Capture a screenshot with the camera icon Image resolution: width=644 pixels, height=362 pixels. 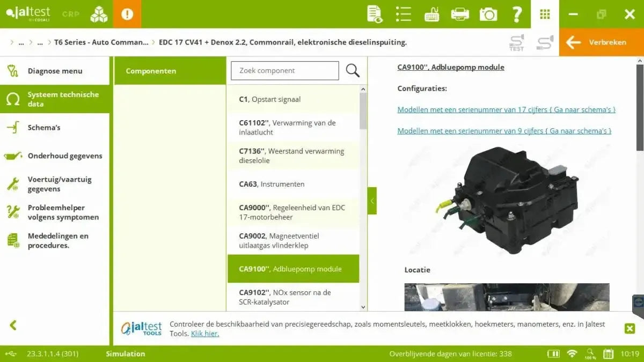(x=488, y=14)
